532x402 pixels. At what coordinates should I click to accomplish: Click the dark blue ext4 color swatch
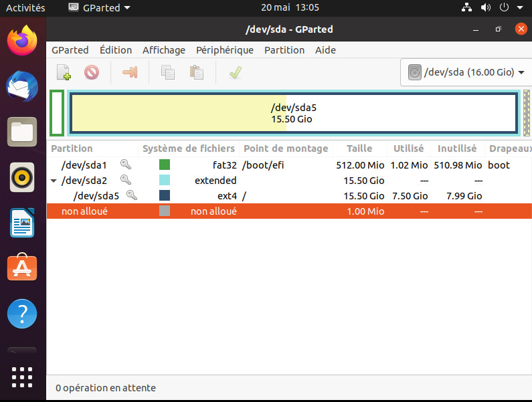[x=165, y=195]
